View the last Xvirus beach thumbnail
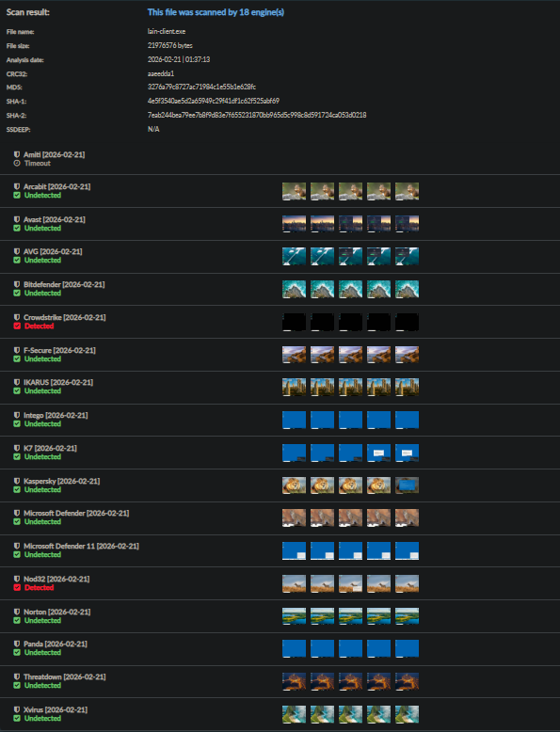The image size is (560, 732). pos(407,714)
